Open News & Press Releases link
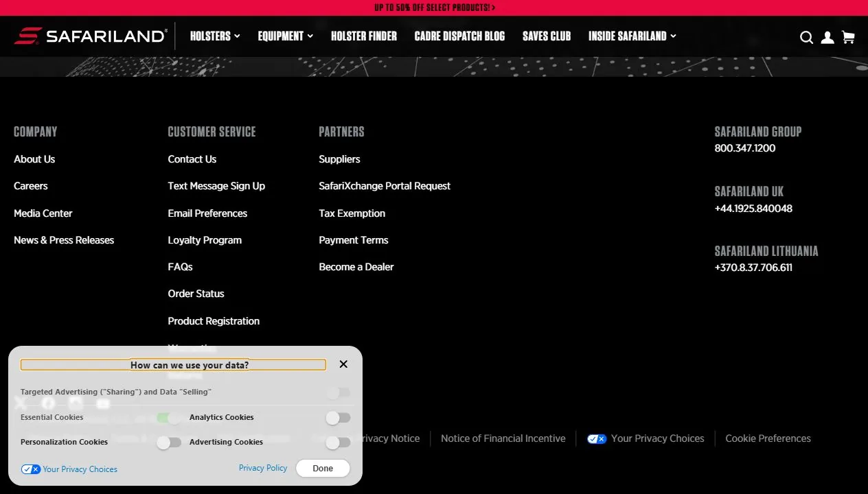The height and width of the screenshot is (494, 868). (x=64, y=240)
